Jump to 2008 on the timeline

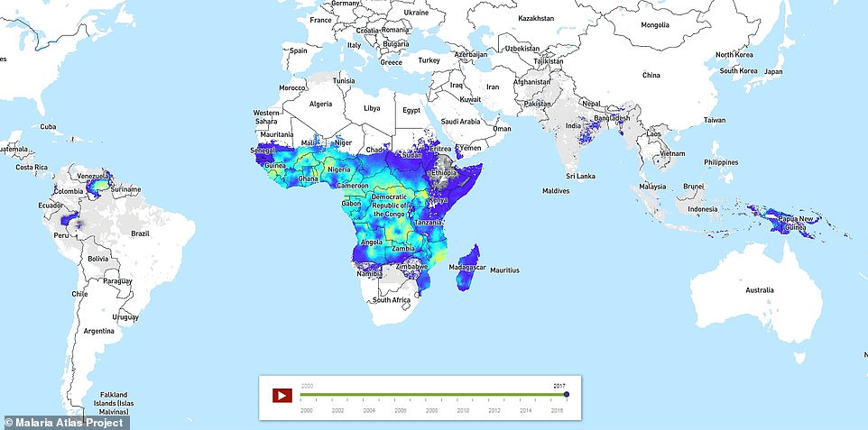coord(432,408)
